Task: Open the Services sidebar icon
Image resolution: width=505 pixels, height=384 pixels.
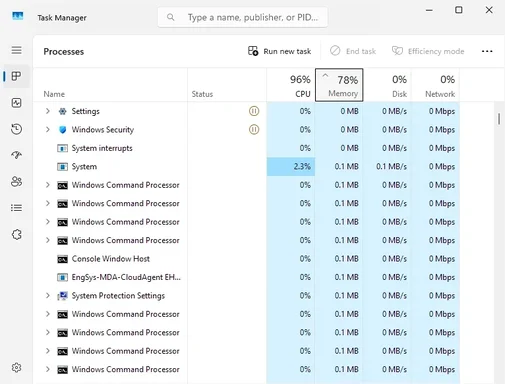Action: pos(16,235)
